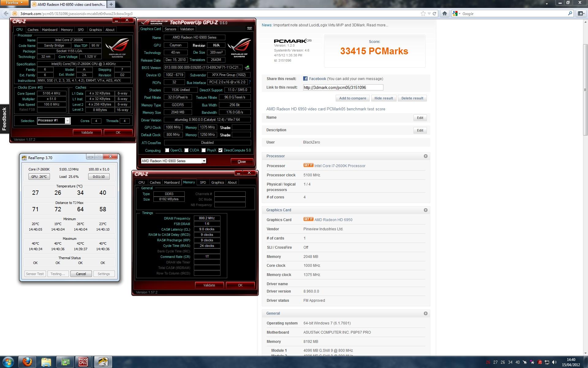Open the SPD tab in top CPU-Z window
The image size is (588, 368).
tap(81, 30)
